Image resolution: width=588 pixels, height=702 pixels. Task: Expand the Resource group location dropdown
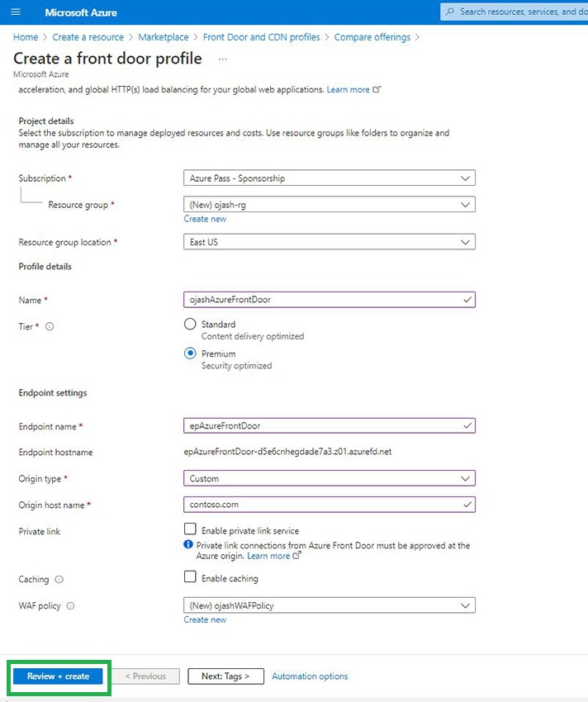click(x=329, y=242)
